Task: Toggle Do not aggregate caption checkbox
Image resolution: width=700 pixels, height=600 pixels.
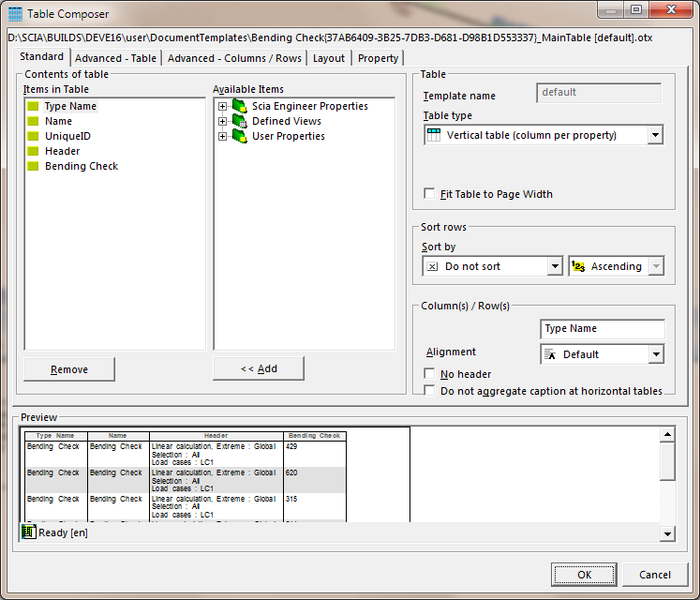Action: 430,391
